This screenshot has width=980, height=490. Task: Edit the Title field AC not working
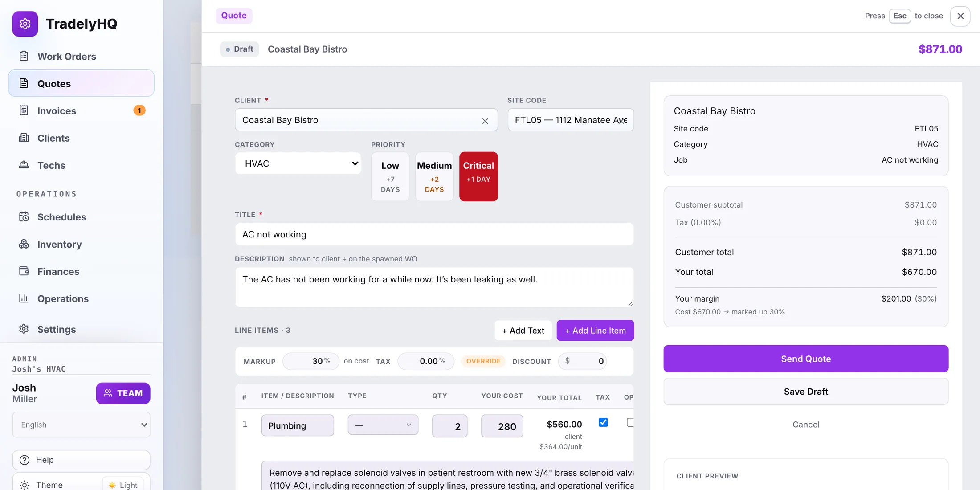coord(434,234)
